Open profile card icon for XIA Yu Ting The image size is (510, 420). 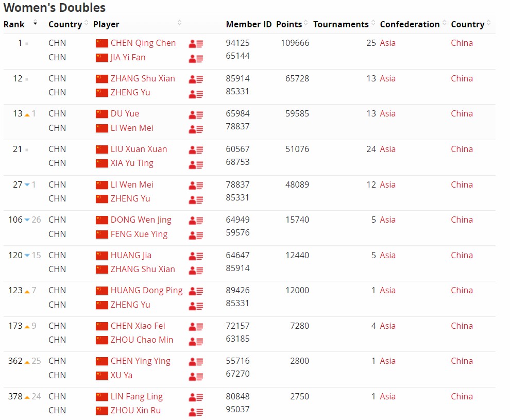(x=196, y=164)
